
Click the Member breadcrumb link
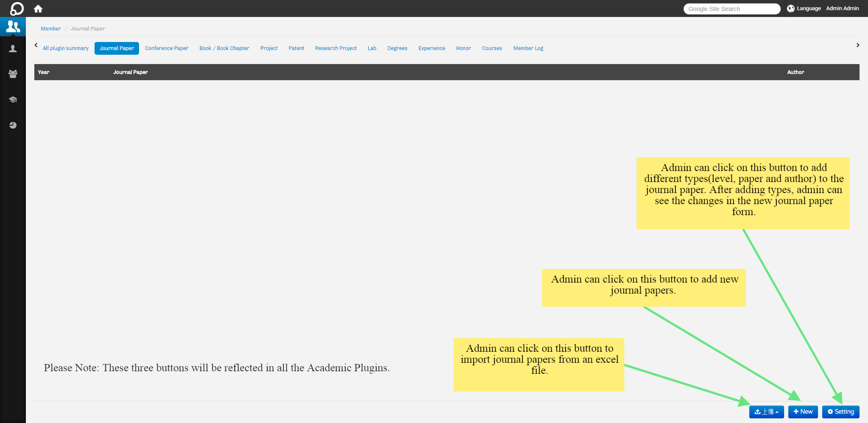[x=51, y=29]
